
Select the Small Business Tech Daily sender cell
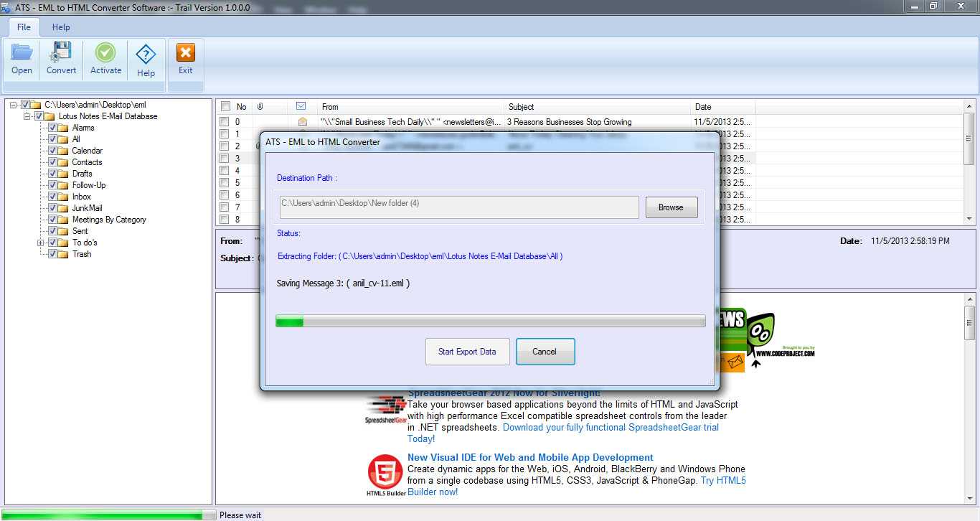pyautogui.click(x=411, y=122)
